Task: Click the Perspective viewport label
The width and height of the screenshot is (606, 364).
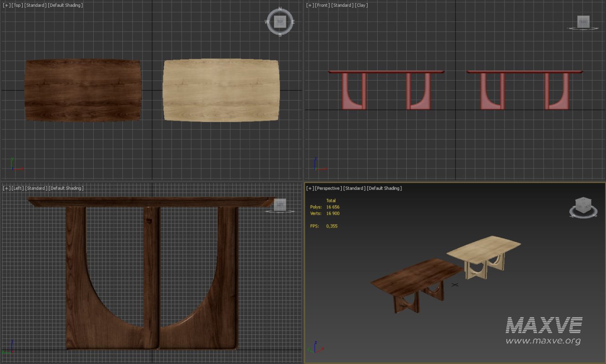Action: click(x=328, y=188)
